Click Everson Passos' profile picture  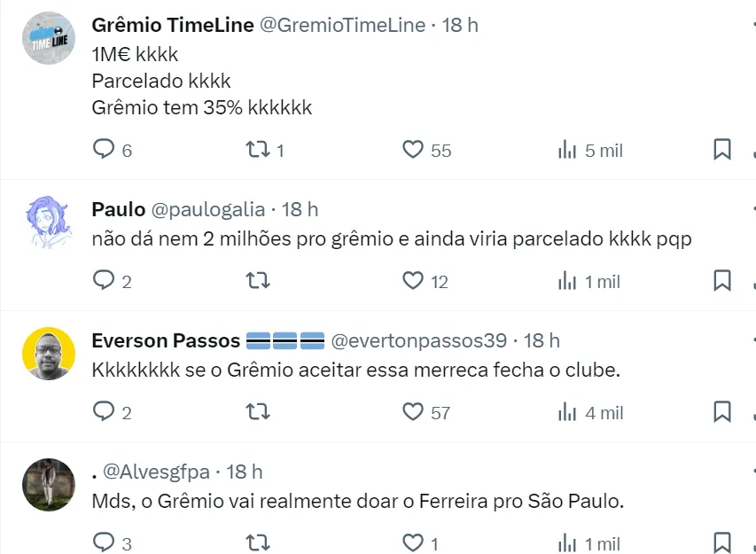pyautogui.click(x=48, y=354)
